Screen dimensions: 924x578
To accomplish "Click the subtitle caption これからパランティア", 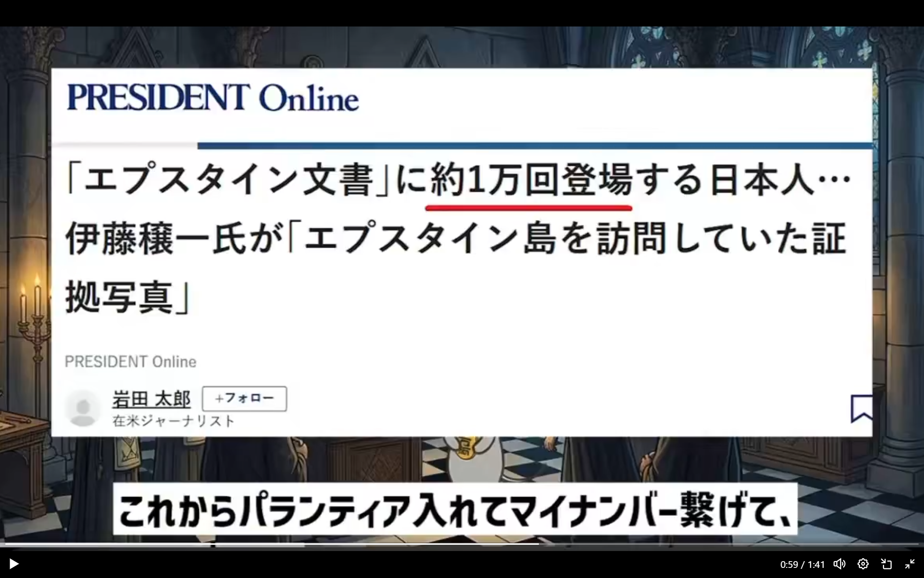I will tap(455, 510).
